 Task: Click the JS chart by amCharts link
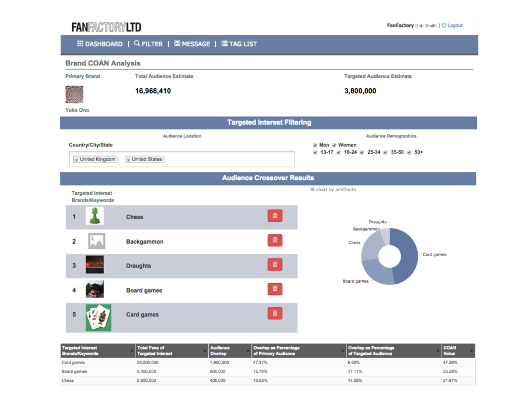pos(333,190)
